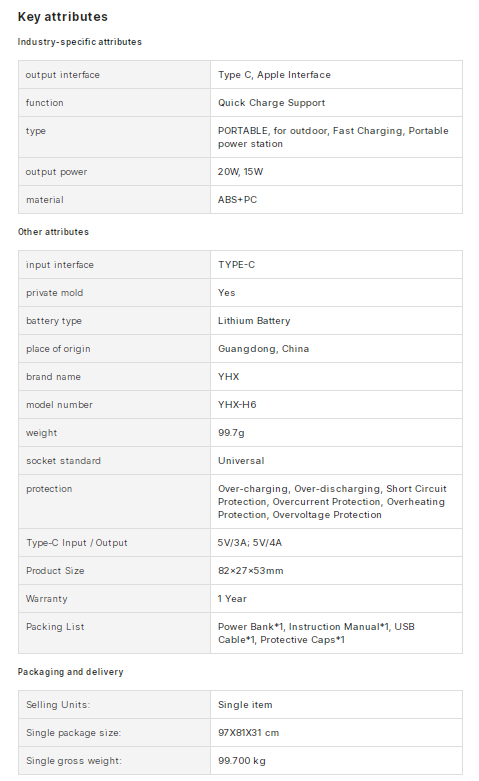Select TYPE-C input interface value
Image resolution: width=479 pixels, height=781 pixels.
[237, 264]
